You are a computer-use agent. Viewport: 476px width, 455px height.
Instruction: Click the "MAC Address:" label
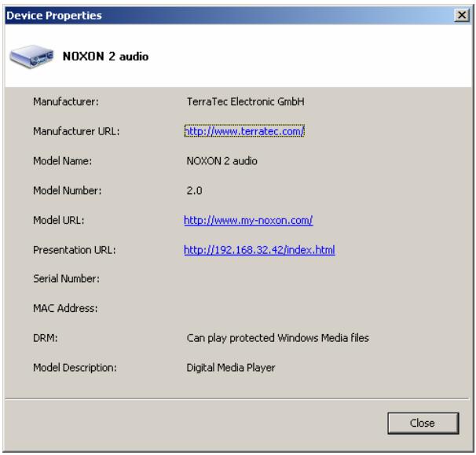(x=65, y=308)
